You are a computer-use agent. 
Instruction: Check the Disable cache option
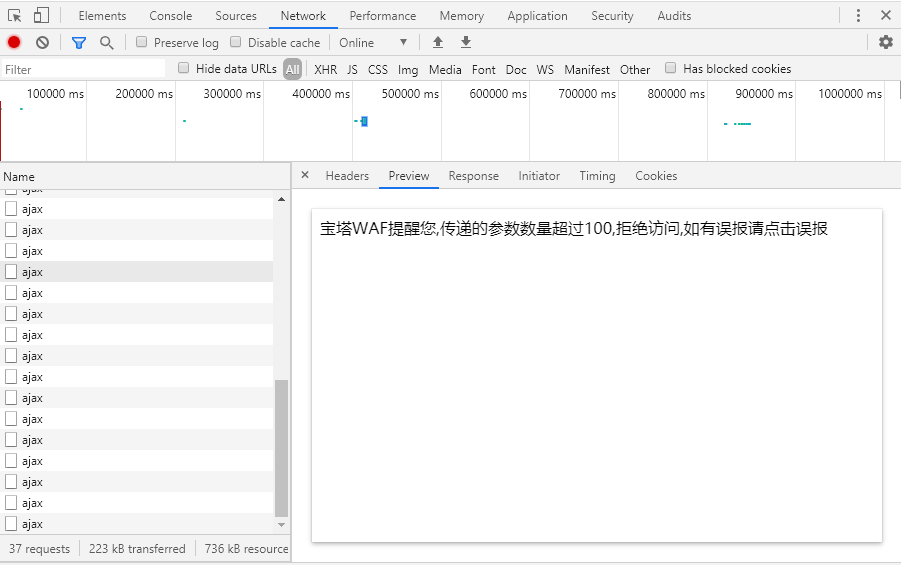[x=236, y=42]
